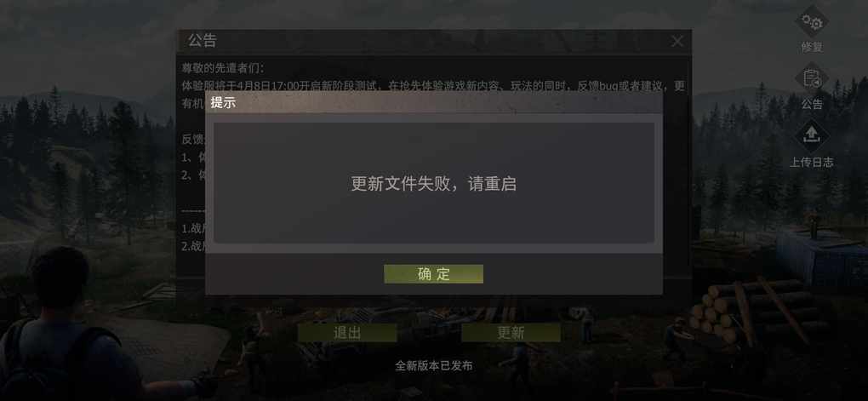Click the 更新文件失败，请重启 message text

pos(433,184)
